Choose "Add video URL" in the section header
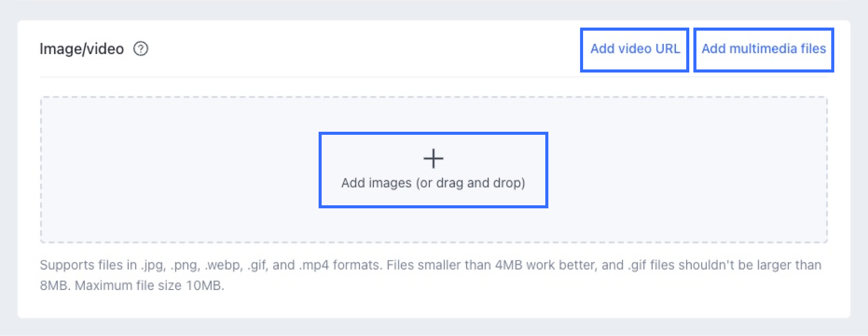Screen dimensions: 868x336 pyautogui.click(x=635, y=49)
